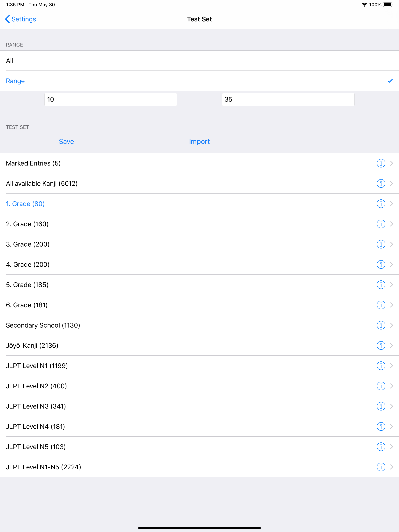399x532 pixels.
Task: Expand 3. Grade (200) chevron
Action: pyautogui.click(x=392, y=244)
